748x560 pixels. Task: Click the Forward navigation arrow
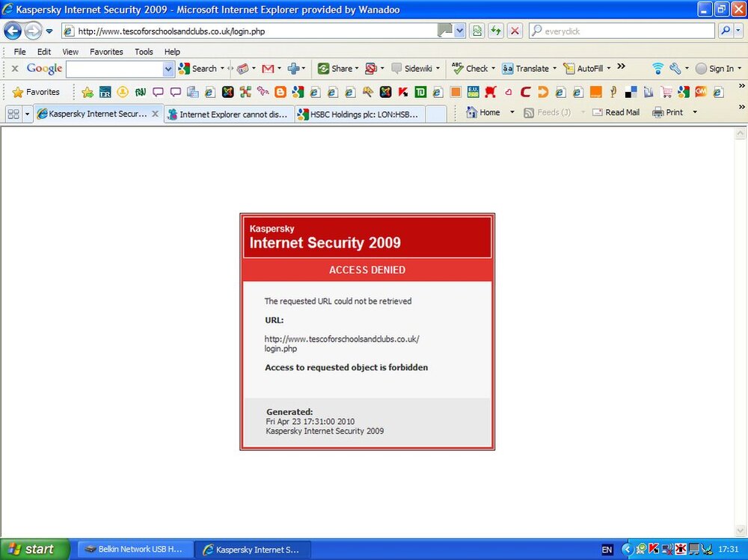pos(33,31)
